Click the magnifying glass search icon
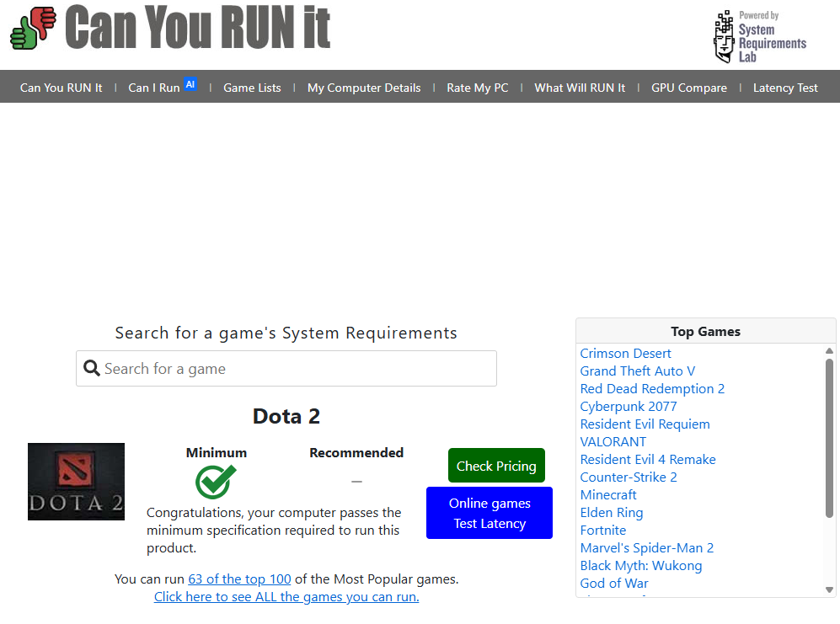Image resolution: width=840 pixels, height=624 pixels. tap(92, 369)
